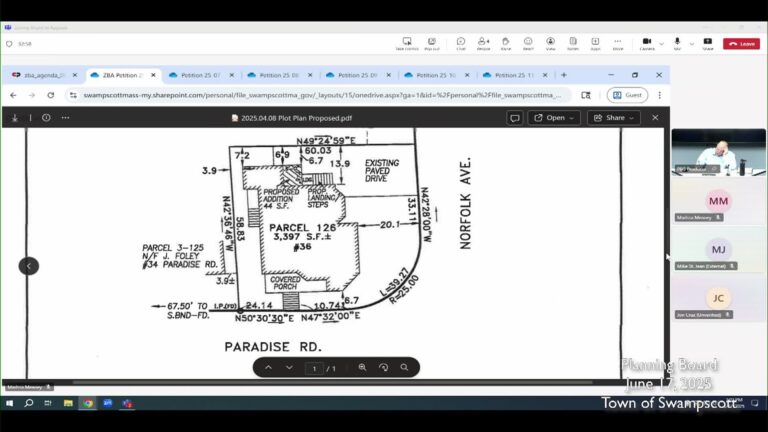The image size is (768, 432).
Task: Mute or unmute the Mic
Action: [x=677, y=42]
